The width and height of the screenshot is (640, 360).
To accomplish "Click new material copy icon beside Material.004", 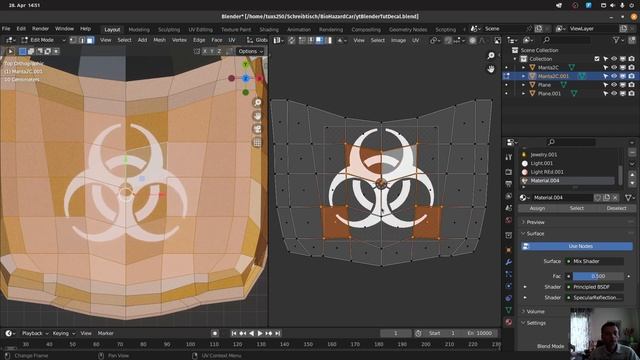I will tap(607, 198).
